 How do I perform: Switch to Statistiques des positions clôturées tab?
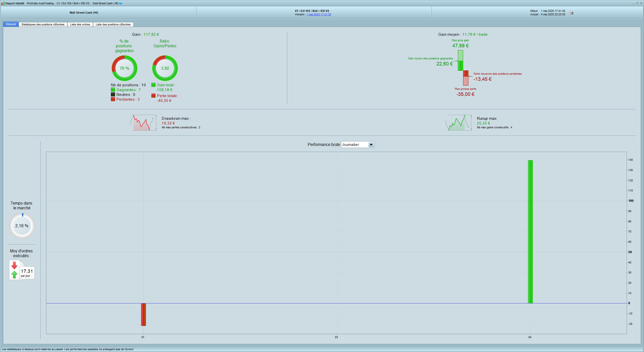[x=43, y=24]
